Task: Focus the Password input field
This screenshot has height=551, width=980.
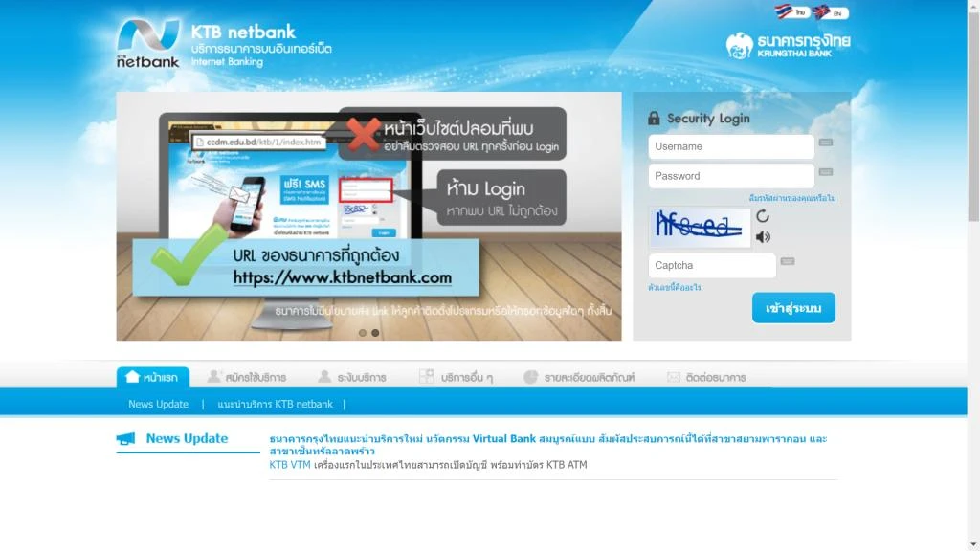Action: click(731, 176)
